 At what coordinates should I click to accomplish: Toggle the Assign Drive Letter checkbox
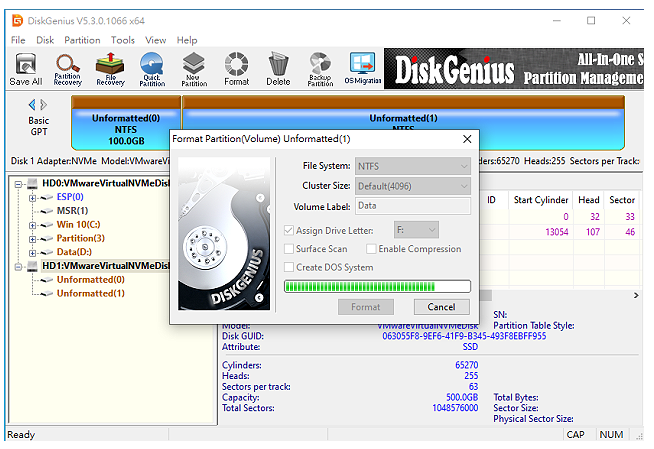pos(288,231)
